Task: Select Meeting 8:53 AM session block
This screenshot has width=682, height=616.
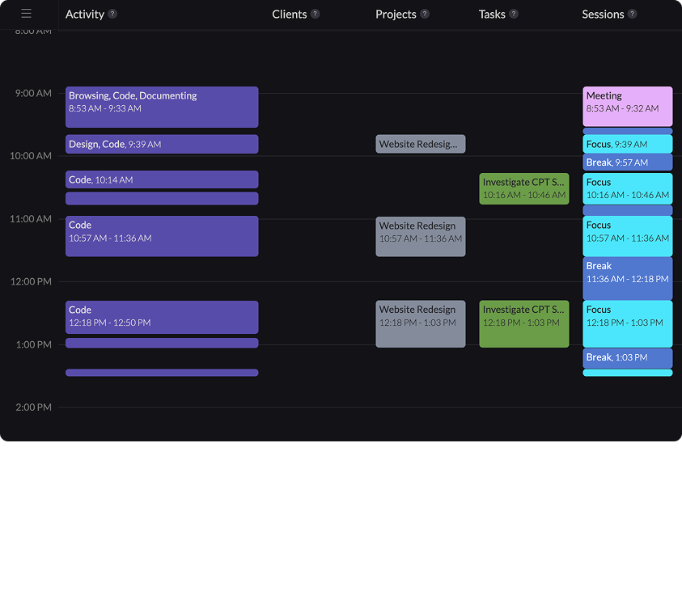Action: click(x=628, y=107)
